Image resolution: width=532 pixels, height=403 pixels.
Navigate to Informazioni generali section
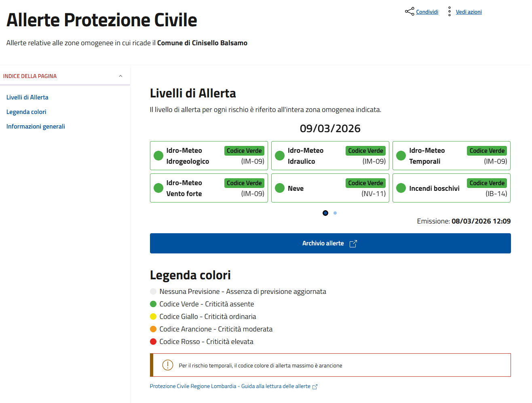[36, 127]
